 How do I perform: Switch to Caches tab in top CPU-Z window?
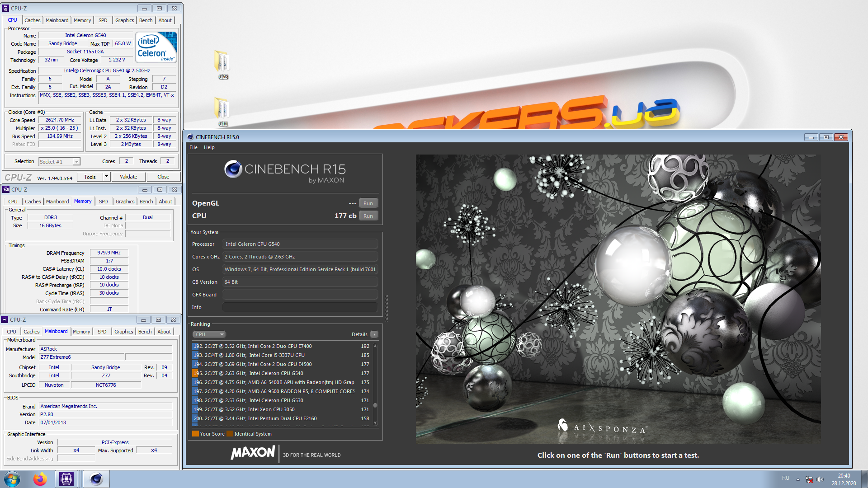[x=32, y=20]
